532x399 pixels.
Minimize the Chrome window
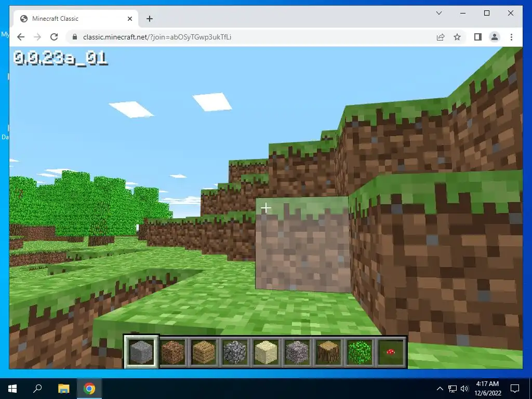(x=463, y=13)
